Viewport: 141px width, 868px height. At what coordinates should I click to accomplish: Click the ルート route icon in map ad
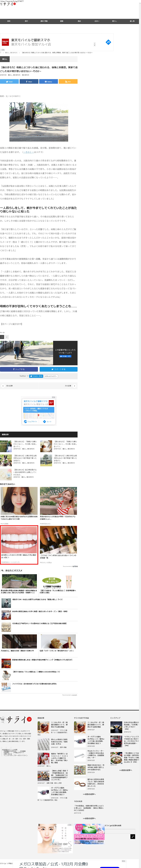[x=47, y=421]
